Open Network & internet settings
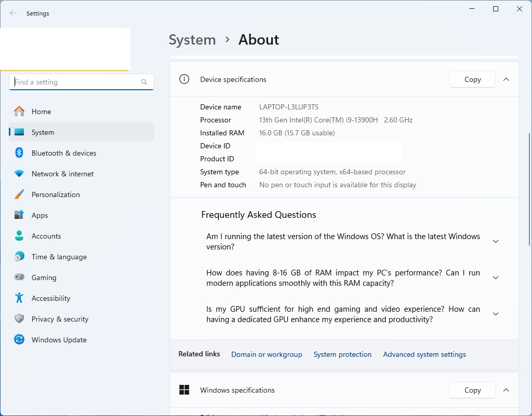 pyautogui.click(x=81, y=173)
